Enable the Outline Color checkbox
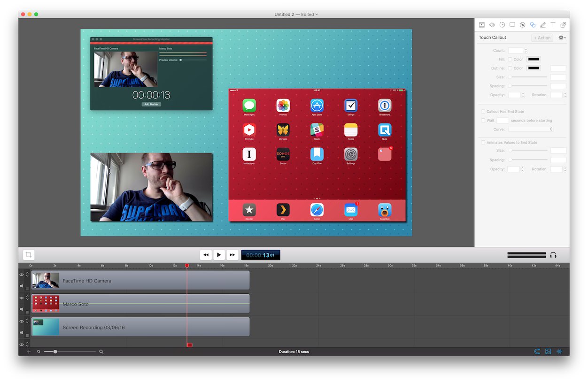This screenshot has height=382, width=588. click(x=510, y=69)
